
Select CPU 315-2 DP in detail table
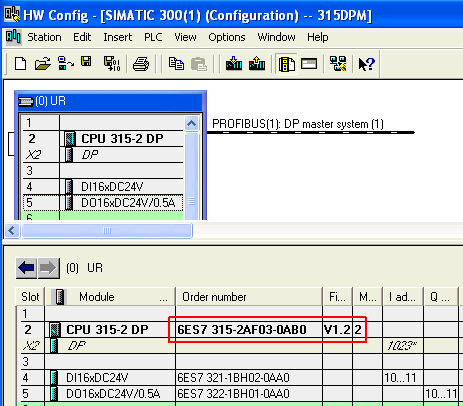click(107, 330)
